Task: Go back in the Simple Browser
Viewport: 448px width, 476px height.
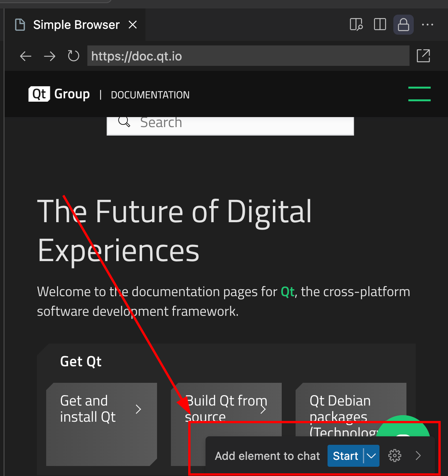Action: 26,56
